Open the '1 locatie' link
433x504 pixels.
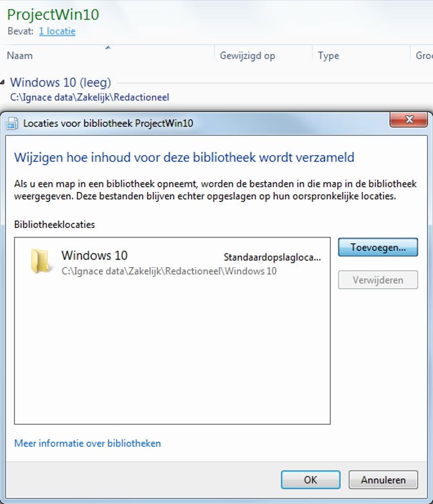pyautogui.click(x=57, y=31)
